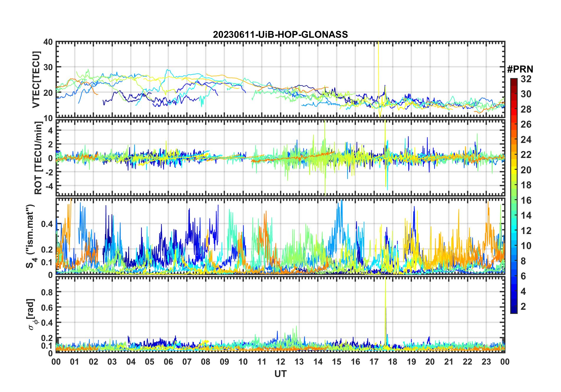Click the 0.4 tick label on the S4 axis
This screenshot has width=561, height=392.
tap(47, 224)
